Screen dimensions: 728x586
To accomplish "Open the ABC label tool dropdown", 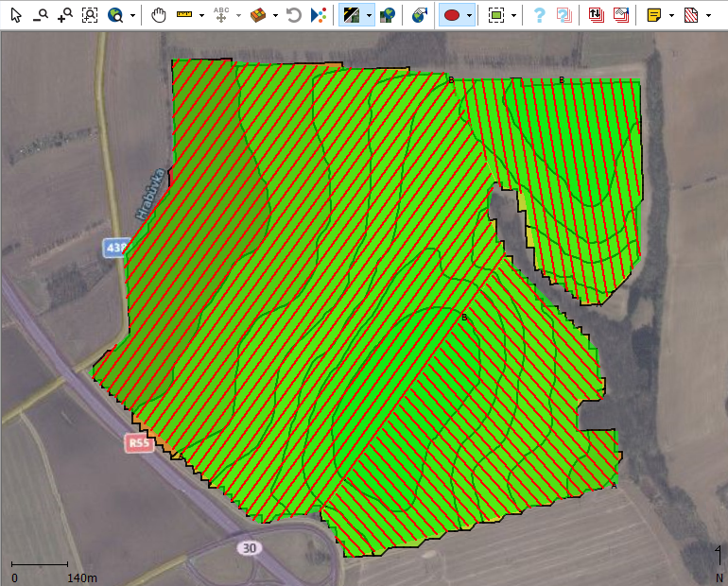I will tap(238, 16).
